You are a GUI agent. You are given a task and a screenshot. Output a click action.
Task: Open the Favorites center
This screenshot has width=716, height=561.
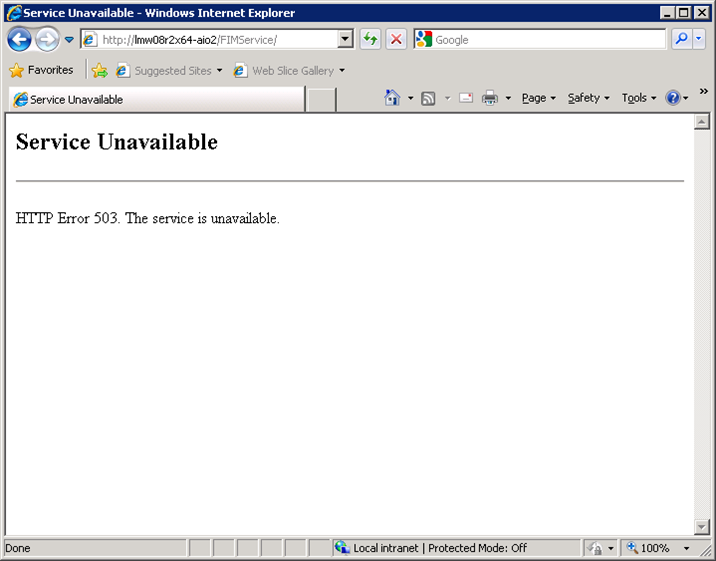tap(41, 70)
